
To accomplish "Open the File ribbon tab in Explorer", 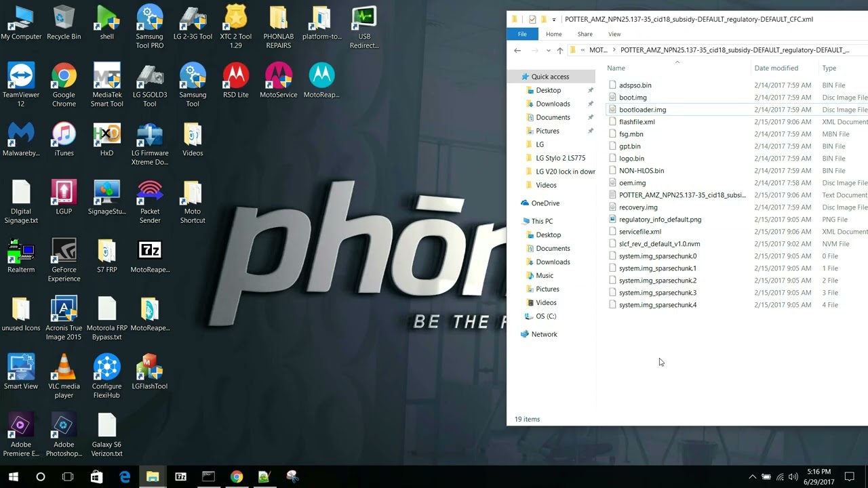I will coord(522,34).
